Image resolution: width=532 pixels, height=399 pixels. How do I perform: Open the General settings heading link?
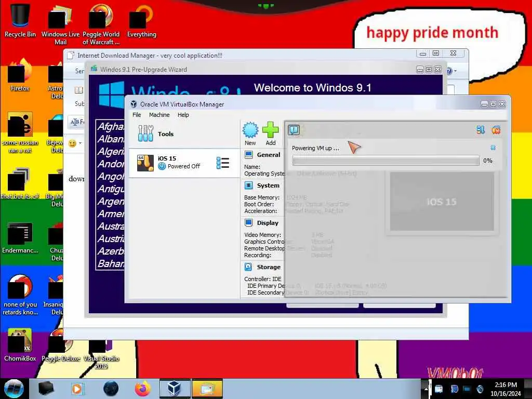[269, 155]
